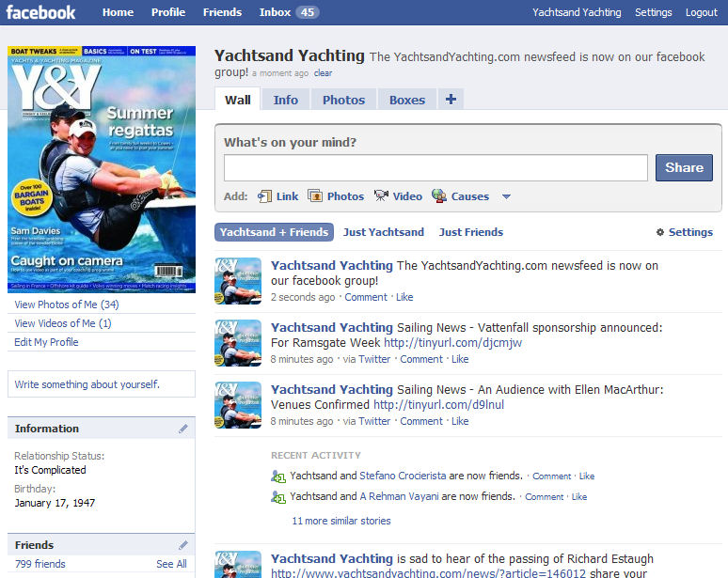This screenshot has width=728, height=578.
Task: Open the Y&Y magazine cover profile picture
Action: [102, 169]
